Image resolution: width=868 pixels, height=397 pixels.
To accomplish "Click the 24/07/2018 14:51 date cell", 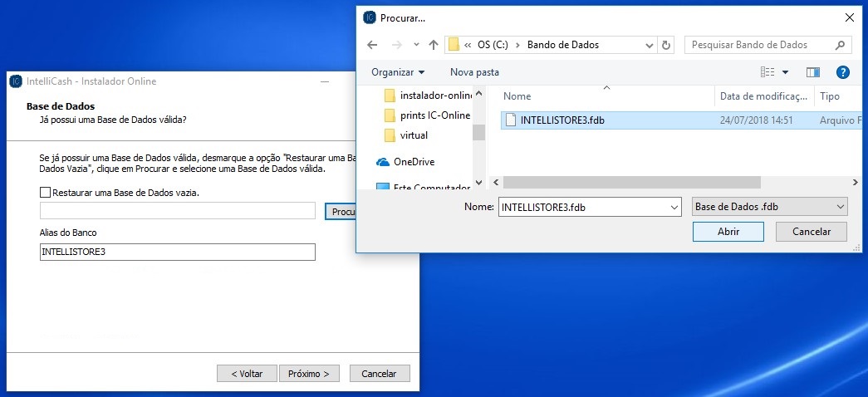I will 756,120.
